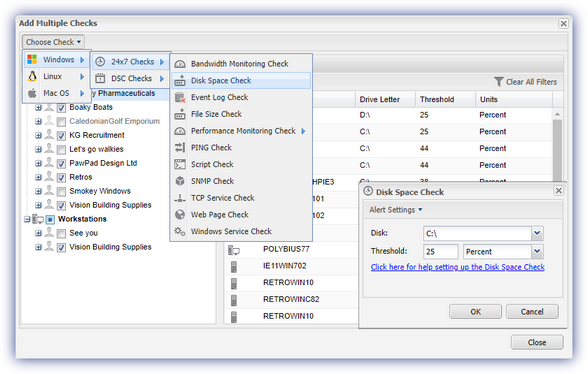This screenshot has height=374, width=588.
Task: Click the Windows logo icon in menu
Action: (x=32, y=59)
